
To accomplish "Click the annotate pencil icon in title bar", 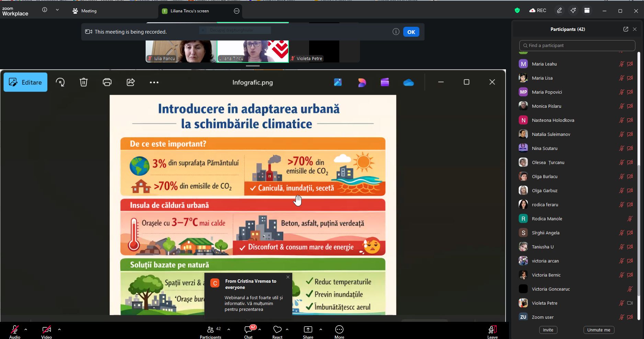I will point(559,11).
